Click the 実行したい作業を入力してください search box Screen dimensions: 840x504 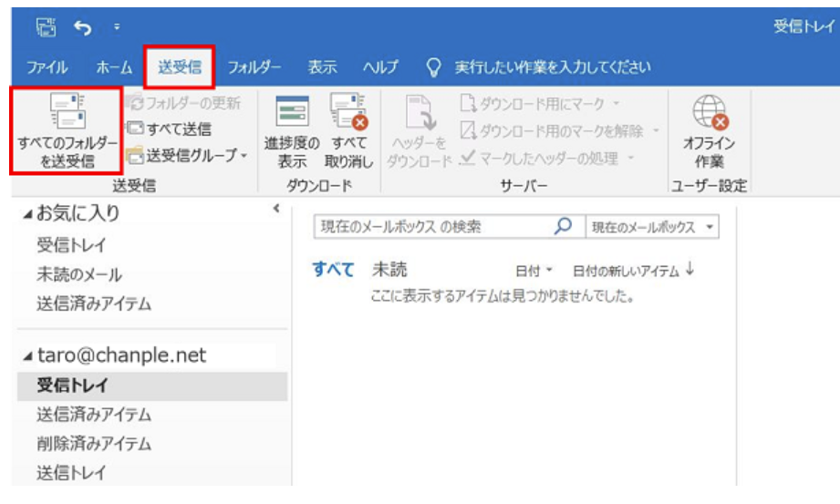click(553, 67)
